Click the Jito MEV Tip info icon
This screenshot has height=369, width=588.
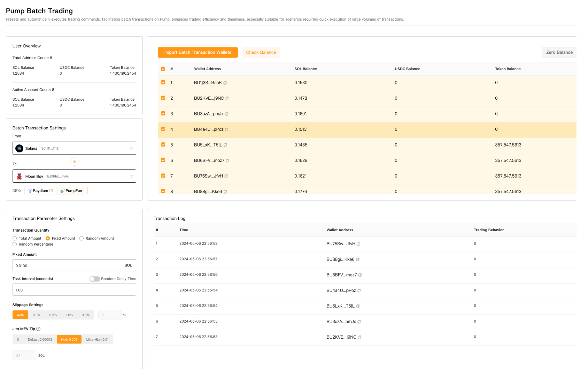[38, 329]
